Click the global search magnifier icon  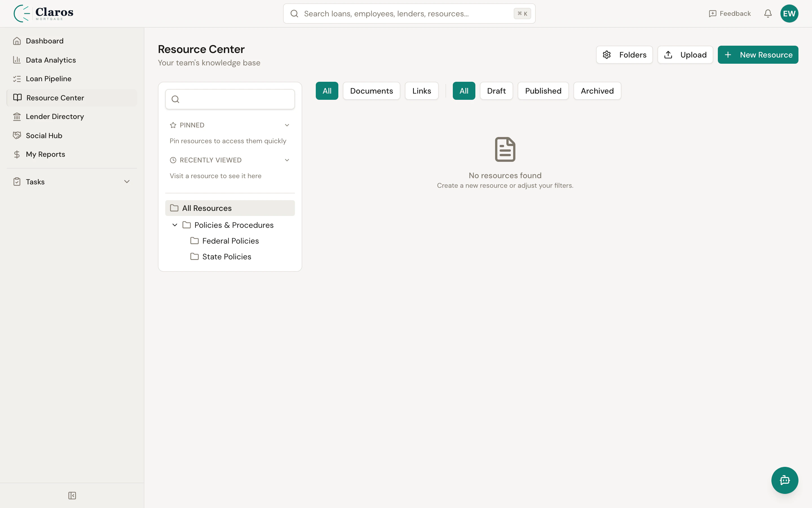294,14
